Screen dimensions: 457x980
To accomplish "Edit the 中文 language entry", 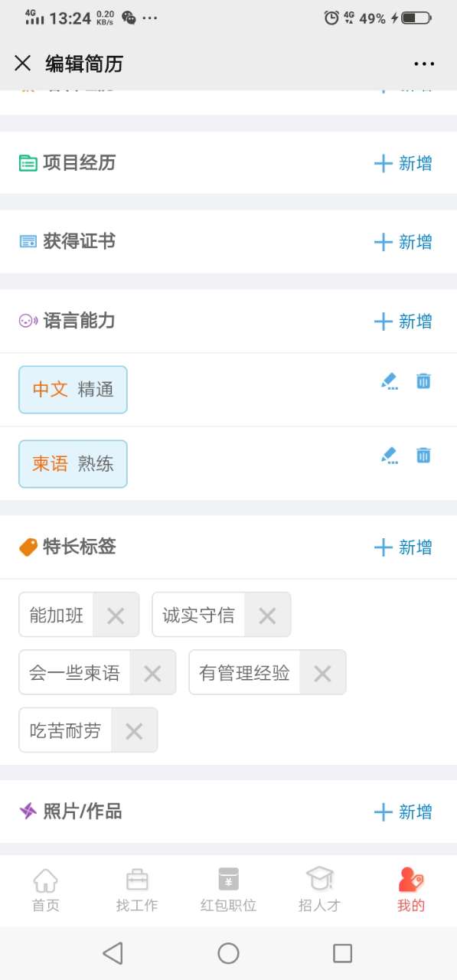I will (x=390, y=381).
